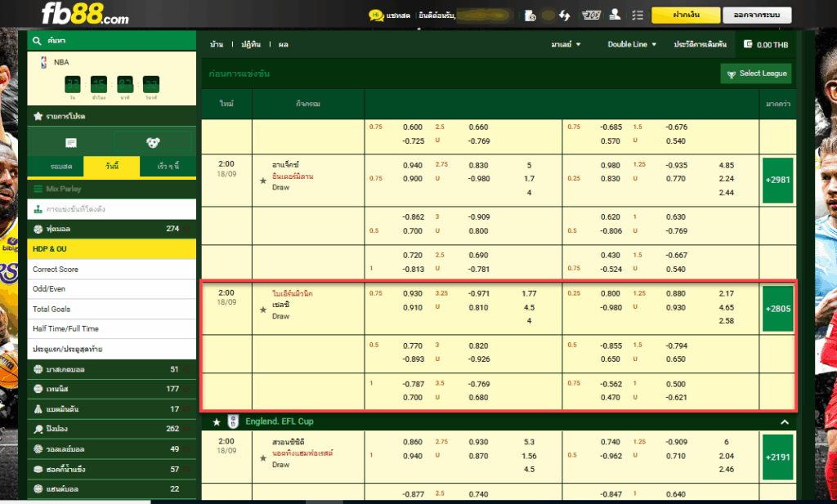
Task: Click the football sport icon
Action: pyautogui.click(x=38, y=229)
